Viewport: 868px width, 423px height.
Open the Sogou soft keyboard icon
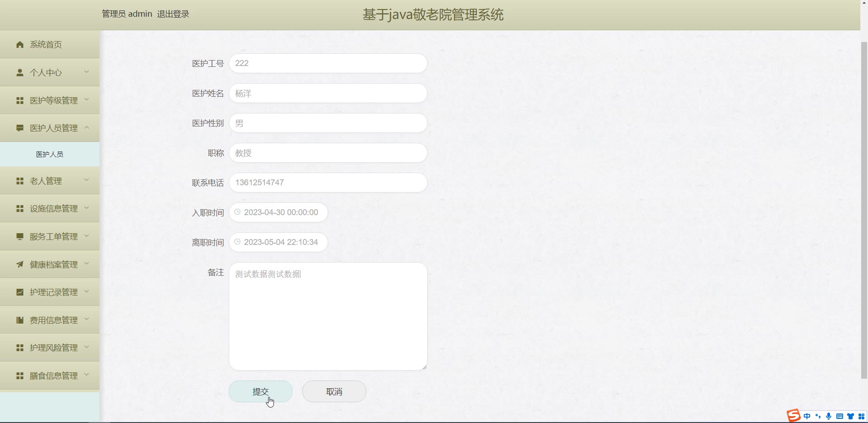tap(840, 416)
